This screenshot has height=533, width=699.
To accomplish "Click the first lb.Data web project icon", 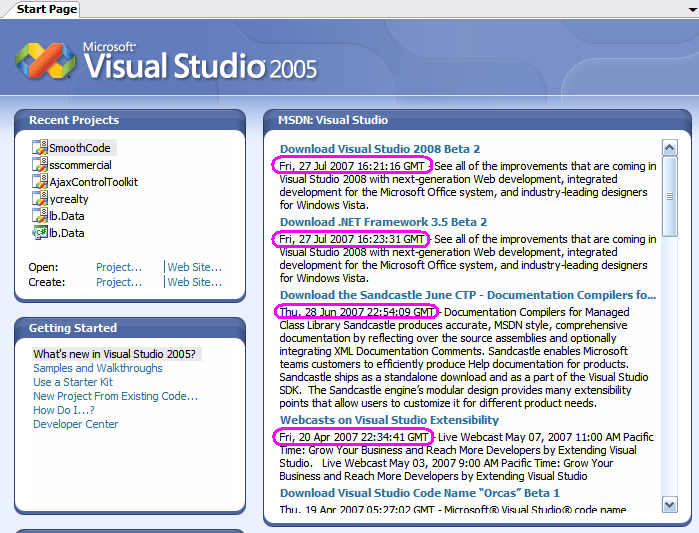I will click(x=40, y=215).
